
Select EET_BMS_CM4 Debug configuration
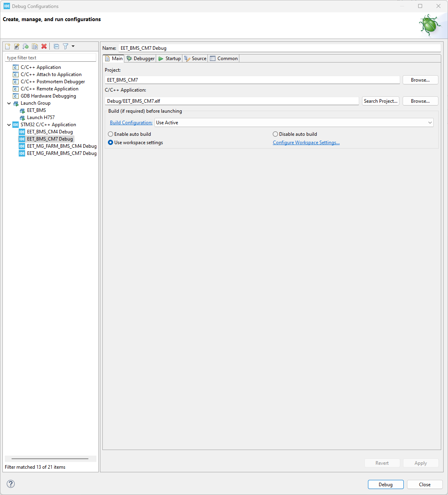coord(50,132)
